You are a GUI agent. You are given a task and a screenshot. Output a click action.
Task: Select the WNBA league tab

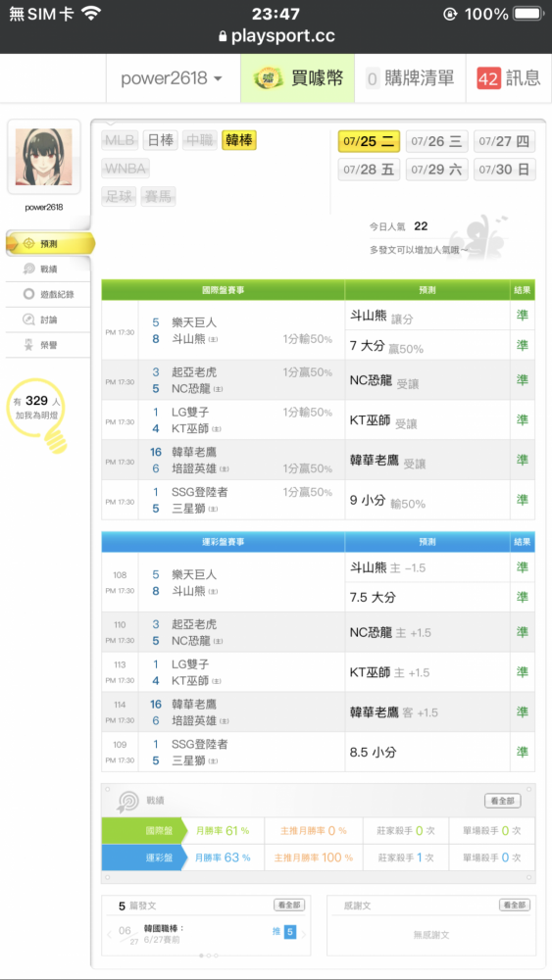coord(125,169)
